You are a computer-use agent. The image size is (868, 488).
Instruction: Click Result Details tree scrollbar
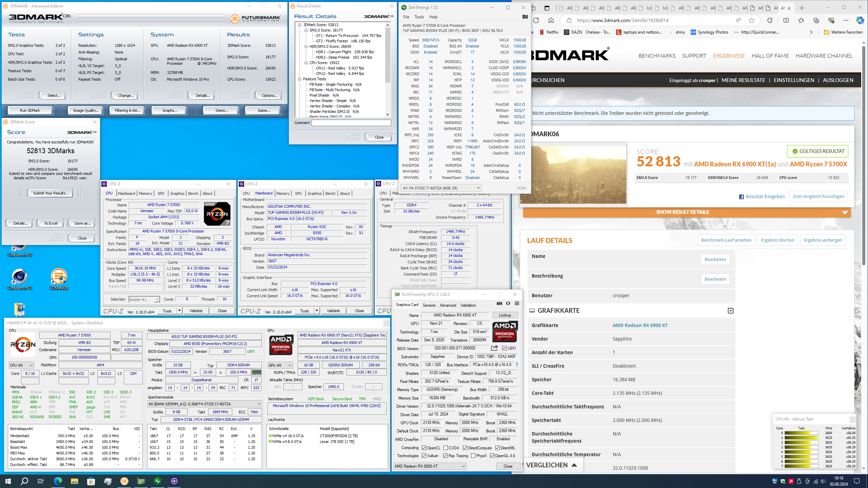click(x=388, y=69)
